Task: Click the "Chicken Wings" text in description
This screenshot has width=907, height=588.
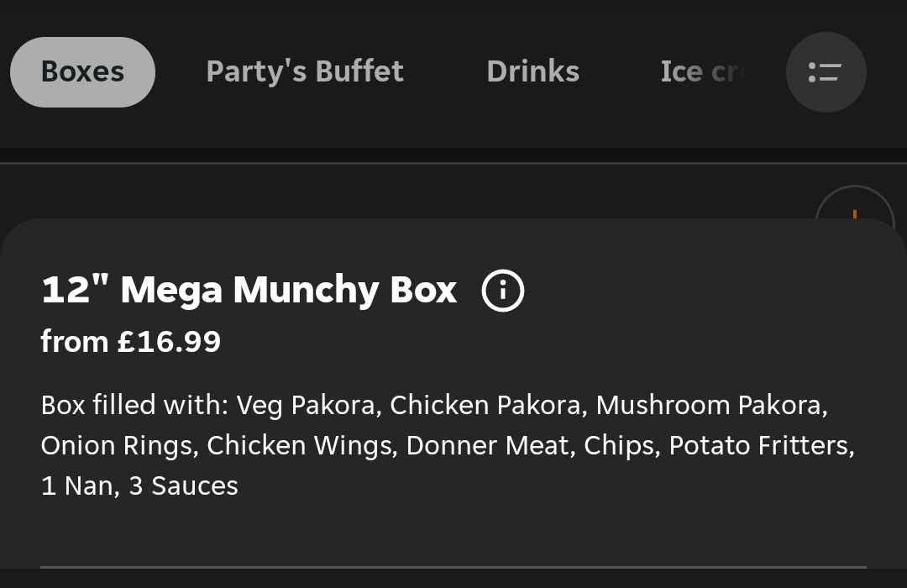Action: tap(300, 445)
